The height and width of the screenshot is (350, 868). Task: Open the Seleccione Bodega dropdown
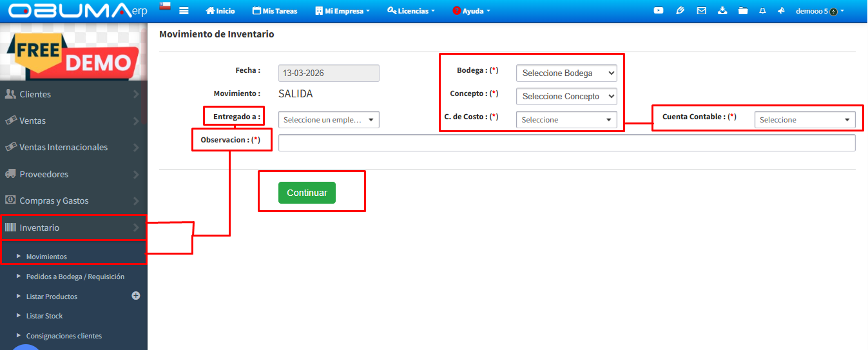(x=566, y=73)
